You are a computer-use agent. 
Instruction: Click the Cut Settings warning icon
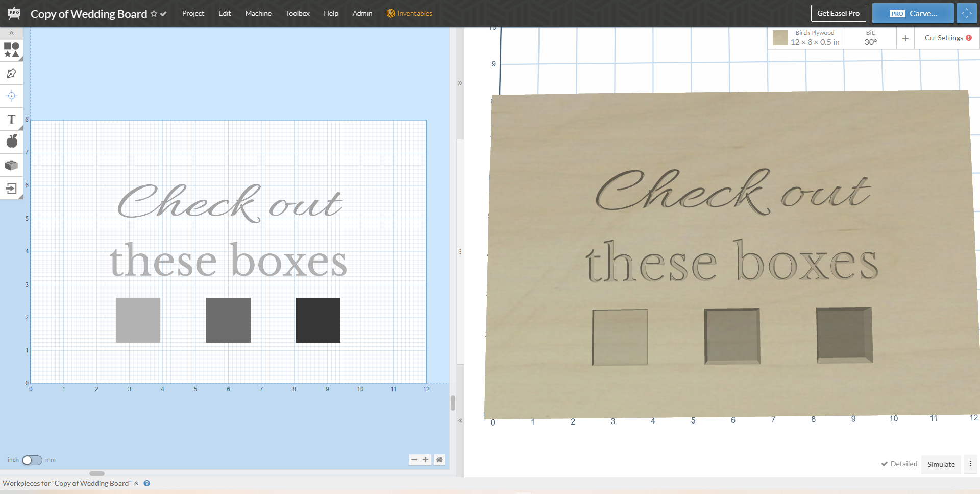(x=969, y=38)
